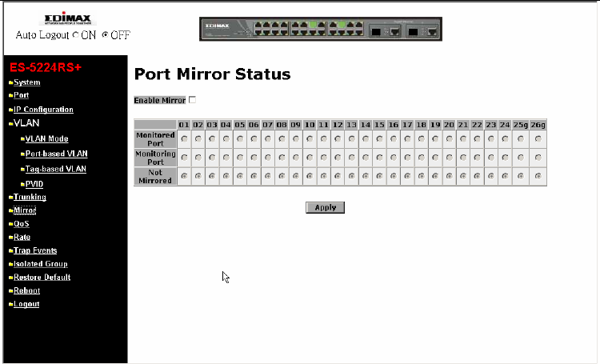Open the VLAN Mode page

pyautogui.click(x=46, y=138)
